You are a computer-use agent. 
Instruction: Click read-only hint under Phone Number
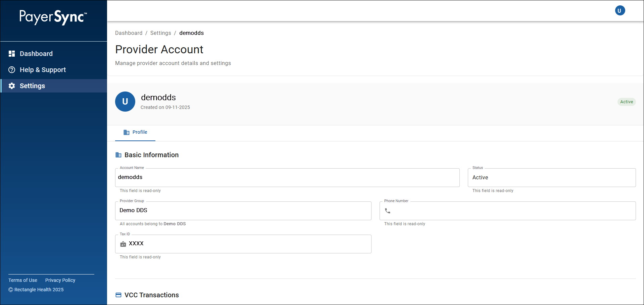(x=405, y=224)
